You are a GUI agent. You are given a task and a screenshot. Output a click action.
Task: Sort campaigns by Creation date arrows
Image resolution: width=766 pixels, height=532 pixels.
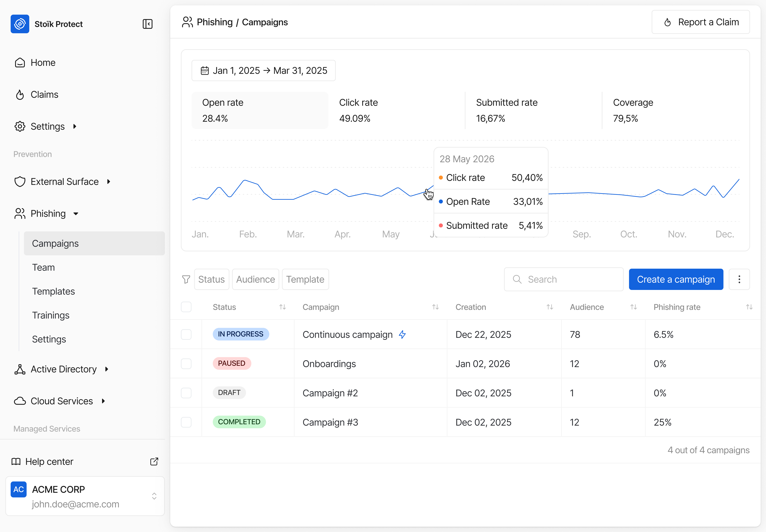coord(550,307)
